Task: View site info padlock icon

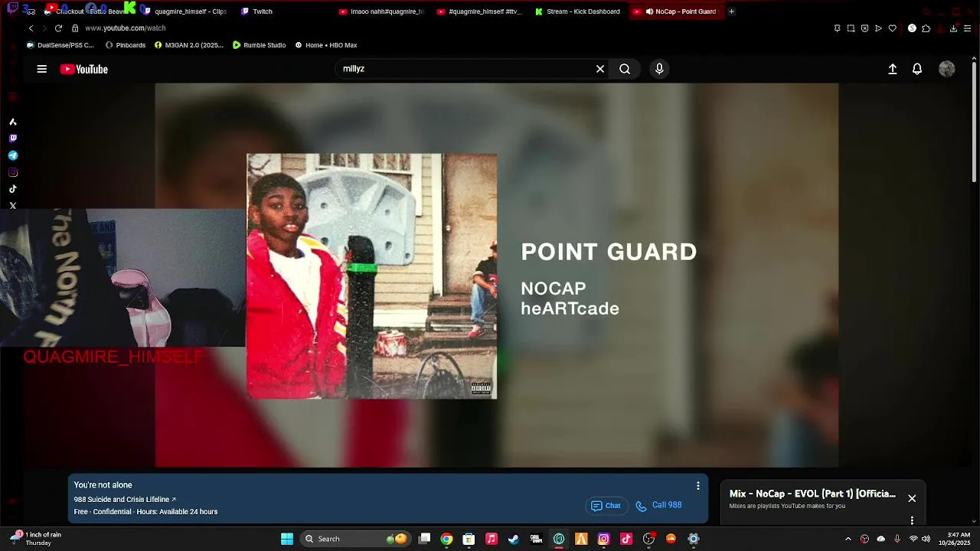Action: [x=75, y=28]
